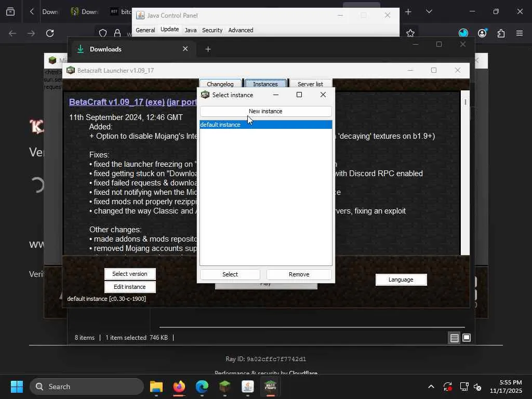Click the Java Control Panel title icon
Viewport: 532px width, 399px height.
coord(140,15)
